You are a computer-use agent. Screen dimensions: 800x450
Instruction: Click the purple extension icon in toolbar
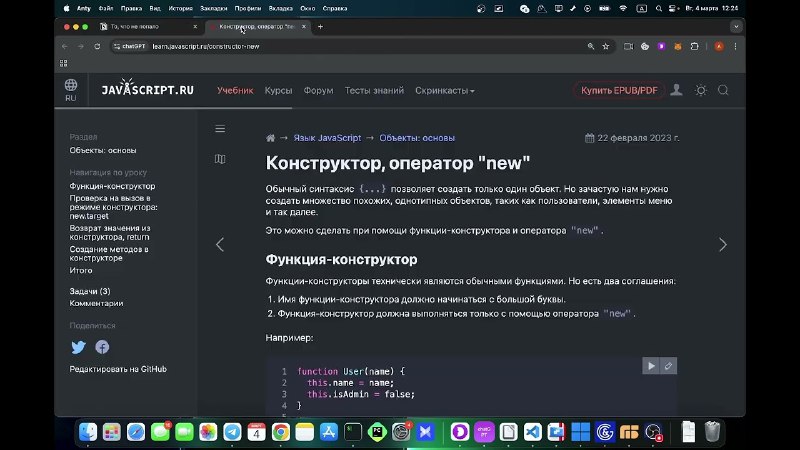tap(661, 46)
